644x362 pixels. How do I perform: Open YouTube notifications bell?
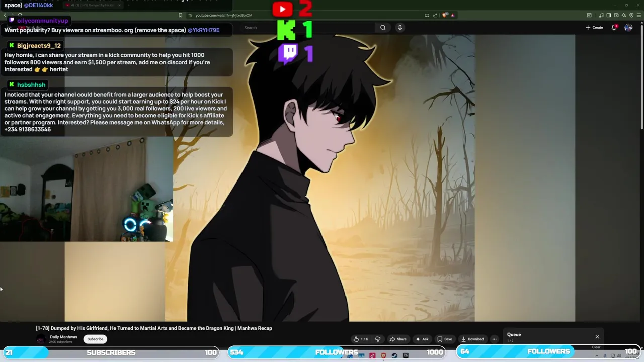[614, 27]
